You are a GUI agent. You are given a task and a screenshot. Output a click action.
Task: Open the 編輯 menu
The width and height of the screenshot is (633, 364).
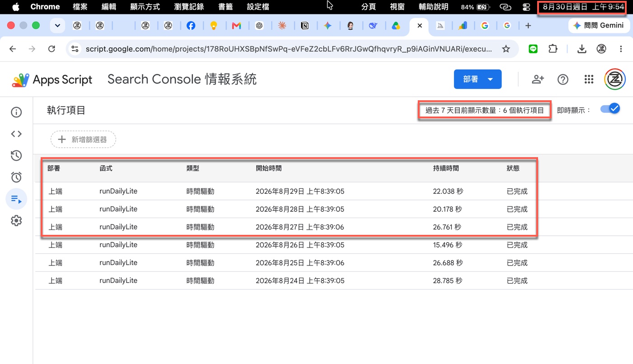[109, 7]
